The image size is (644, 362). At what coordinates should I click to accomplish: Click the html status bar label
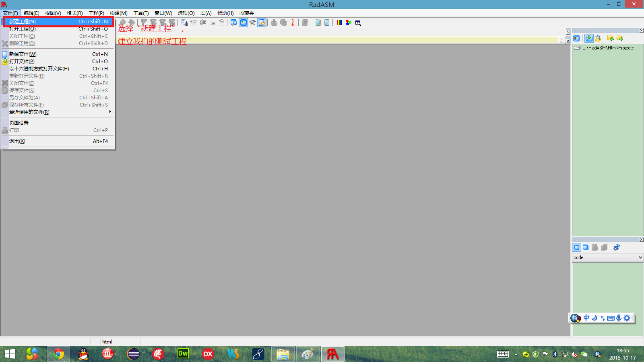[x=107, y=342]
